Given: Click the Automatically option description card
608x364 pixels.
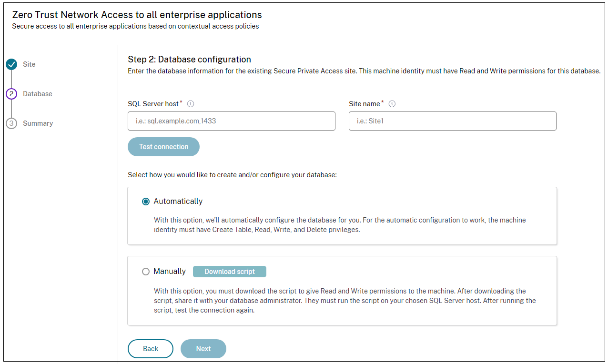Looking at the screenshot, I should [342, 225].
